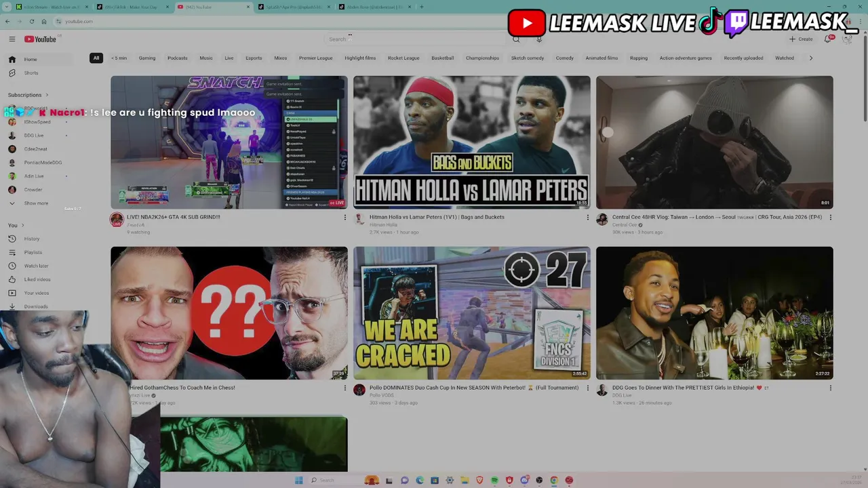Click the browser back arrow
The width and height of the screenshot is (868, 488).
click(x=7, y=21)
